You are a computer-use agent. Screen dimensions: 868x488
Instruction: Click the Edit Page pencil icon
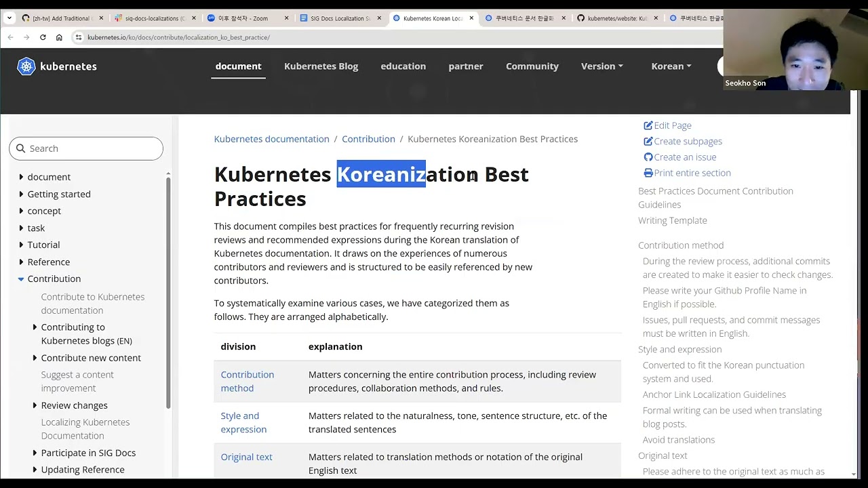coord(648,125)
